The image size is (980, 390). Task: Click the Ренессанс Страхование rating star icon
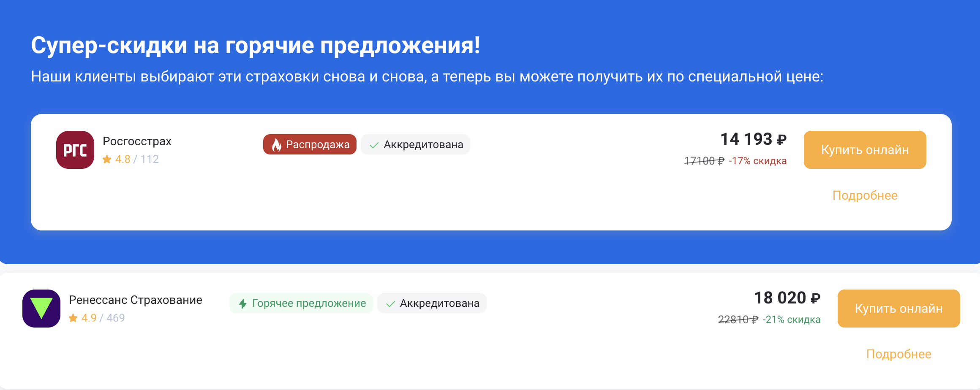click(73, 318)
